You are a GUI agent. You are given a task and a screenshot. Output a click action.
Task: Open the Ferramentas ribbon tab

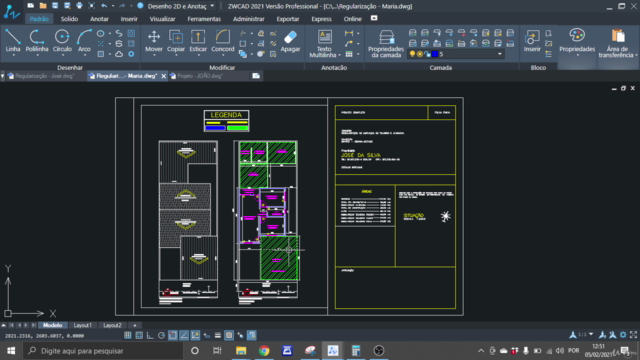(x=204, y=19)
